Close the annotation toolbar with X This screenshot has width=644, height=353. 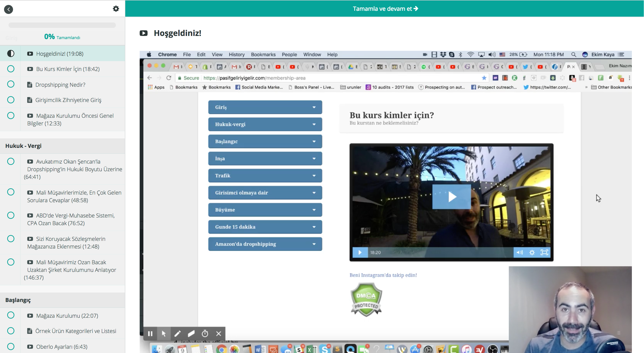point(219,333)
